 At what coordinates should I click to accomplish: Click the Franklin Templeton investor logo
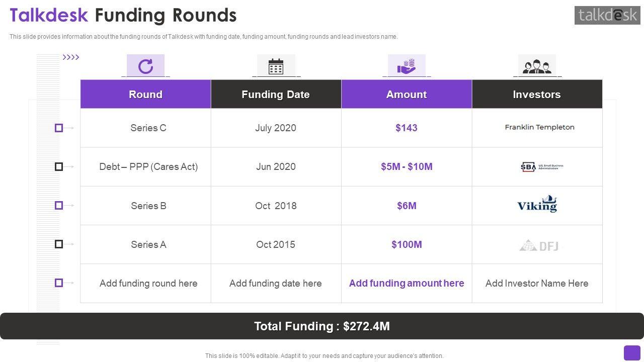click(x=539, y=128)
